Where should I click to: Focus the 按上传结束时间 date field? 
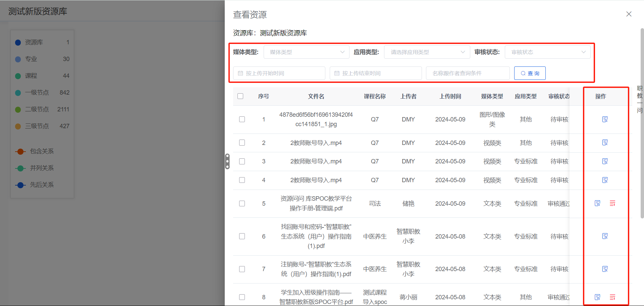tap(376, 73)
